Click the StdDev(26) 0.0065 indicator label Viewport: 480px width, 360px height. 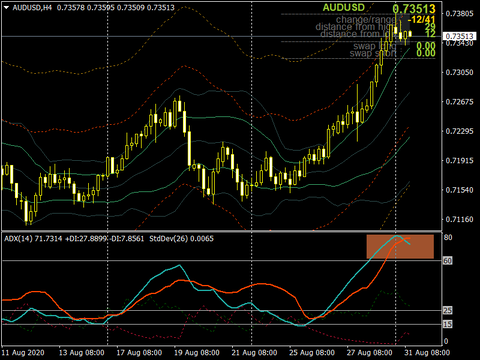(x=182, y=238)
